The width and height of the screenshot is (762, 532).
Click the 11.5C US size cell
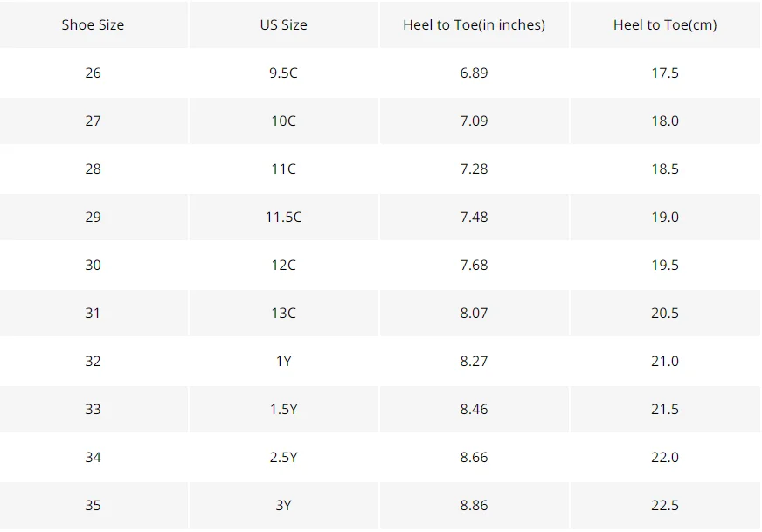coord(283,217)
